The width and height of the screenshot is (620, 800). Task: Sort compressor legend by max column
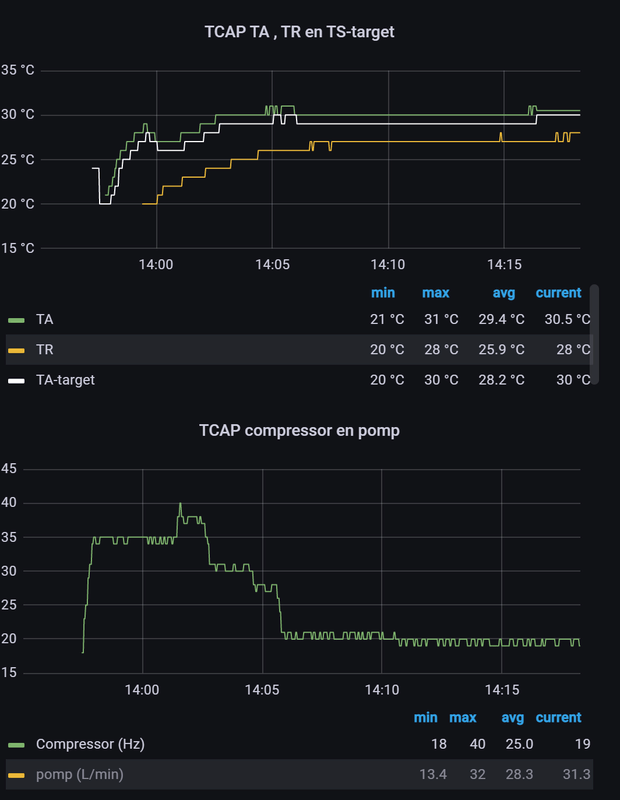tap(463, 717)
